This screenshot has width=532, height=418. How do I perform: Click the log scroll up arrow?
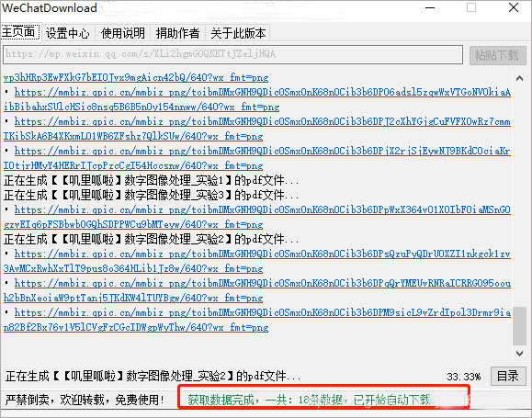pyautogui.click(x=519, y=78)
